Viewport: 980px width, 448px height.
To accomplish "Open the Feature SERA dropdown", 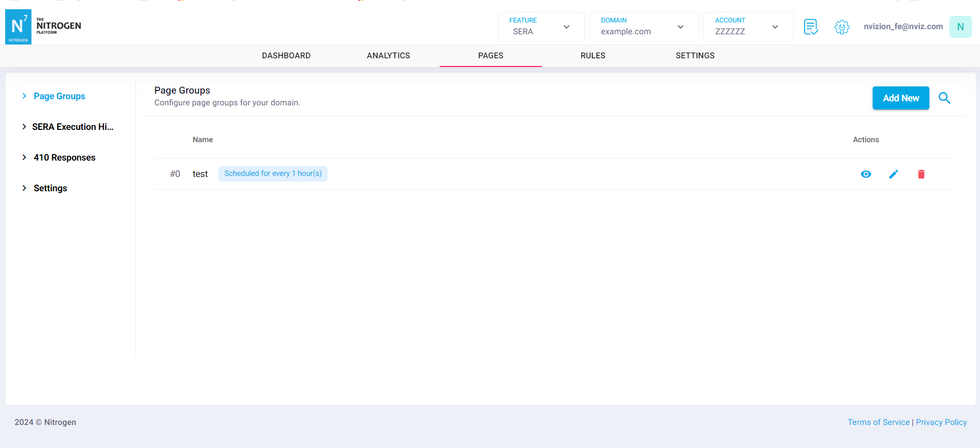I will (541, 27).
